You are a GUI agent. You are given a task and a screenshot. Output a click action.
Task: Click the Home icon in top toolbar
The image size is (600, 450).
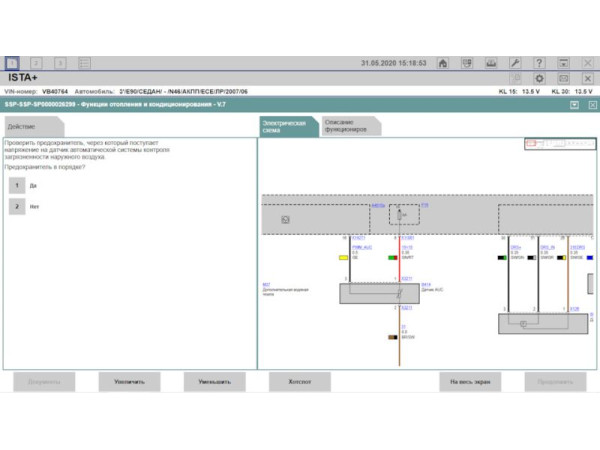[x=443, y=62]
